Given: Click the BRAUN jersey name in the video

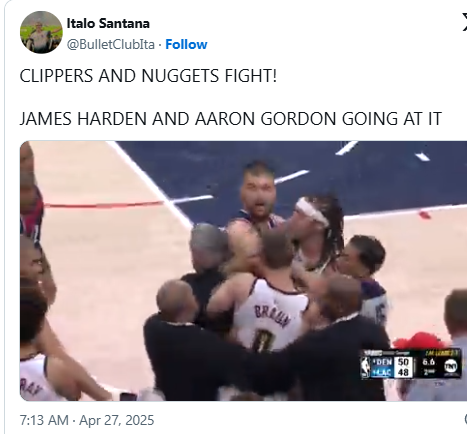Looking at the screenshot, I should click(x=271, y=316).
